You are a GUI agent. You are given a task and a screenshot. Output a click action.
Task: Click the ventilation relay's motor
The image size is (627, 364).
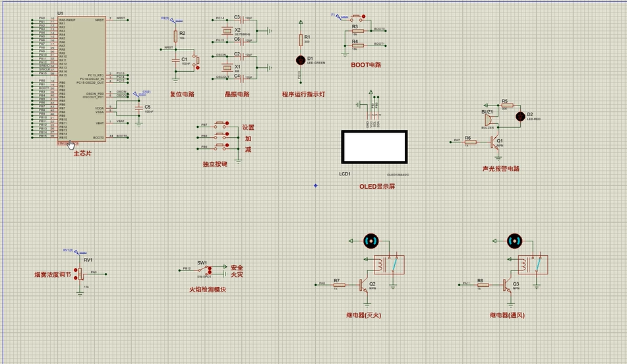[515, 241]
